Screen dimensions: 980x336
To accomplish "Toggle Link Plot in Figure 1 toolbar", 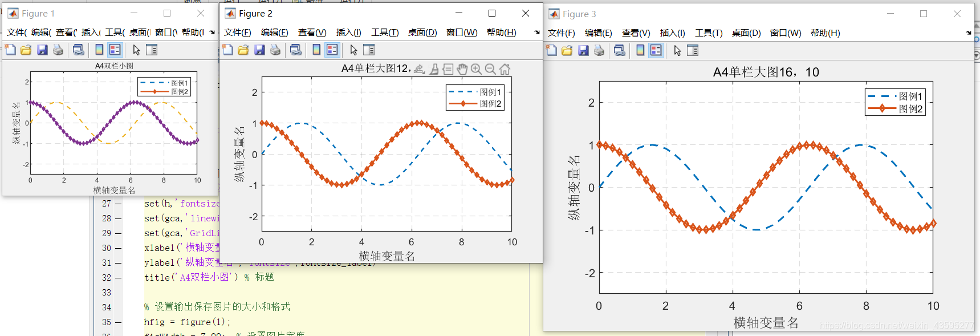I will point(79,50).
